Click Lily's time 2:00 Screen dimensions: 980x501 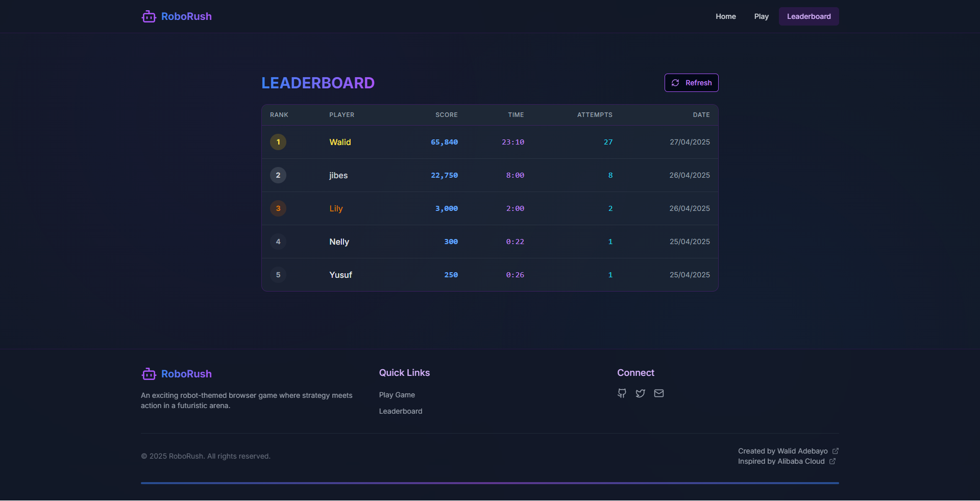[x=515, y=208]
